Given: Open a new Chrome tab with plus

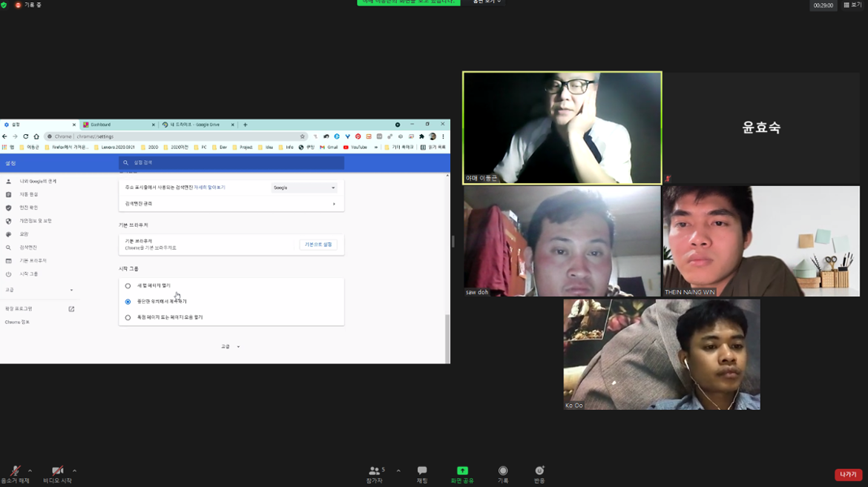Looking at the screenshot, I should click(246, 125).
